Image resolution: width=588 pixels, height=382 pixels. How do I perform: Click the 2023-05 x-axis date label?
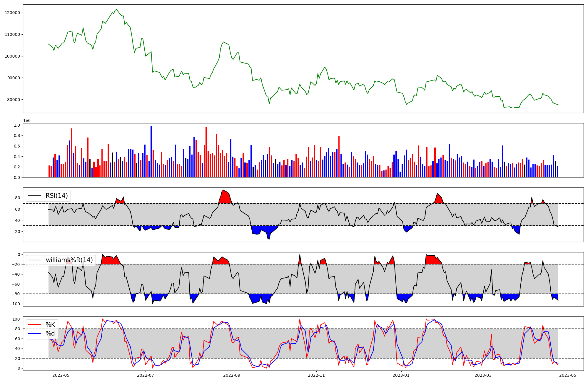(567, 375)
